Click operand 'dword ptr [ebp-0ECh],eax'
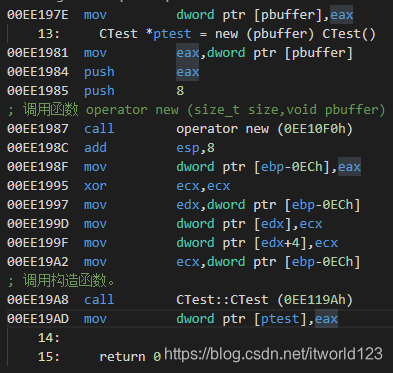 coord(268,167)
